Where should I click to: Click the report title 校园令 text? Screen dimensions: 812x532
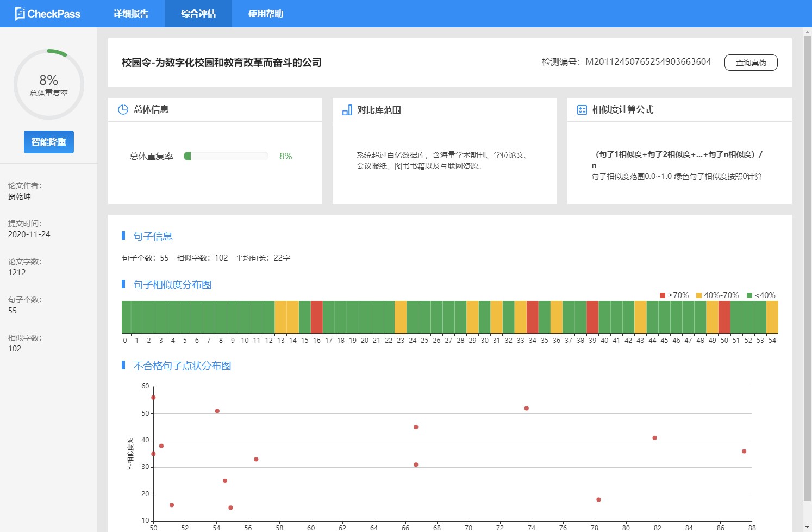[x=222, y=63]
